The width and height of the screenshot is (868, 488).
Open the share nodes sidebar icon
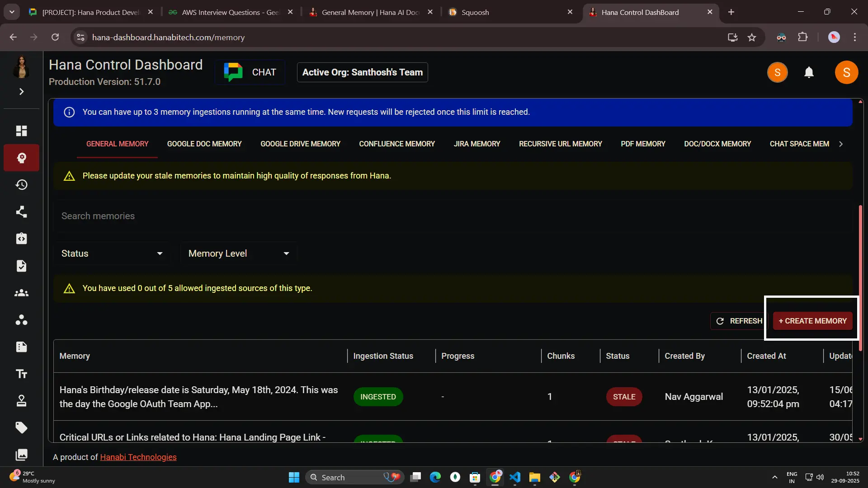[x=21, y=211]
